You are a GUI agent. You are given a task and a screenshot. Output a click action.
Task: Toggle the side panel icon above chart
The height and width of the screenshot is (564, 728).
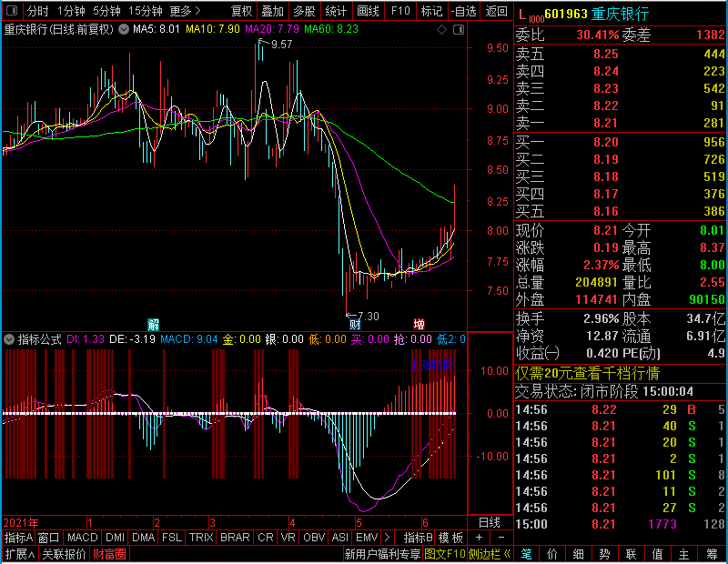click(459, 30)
